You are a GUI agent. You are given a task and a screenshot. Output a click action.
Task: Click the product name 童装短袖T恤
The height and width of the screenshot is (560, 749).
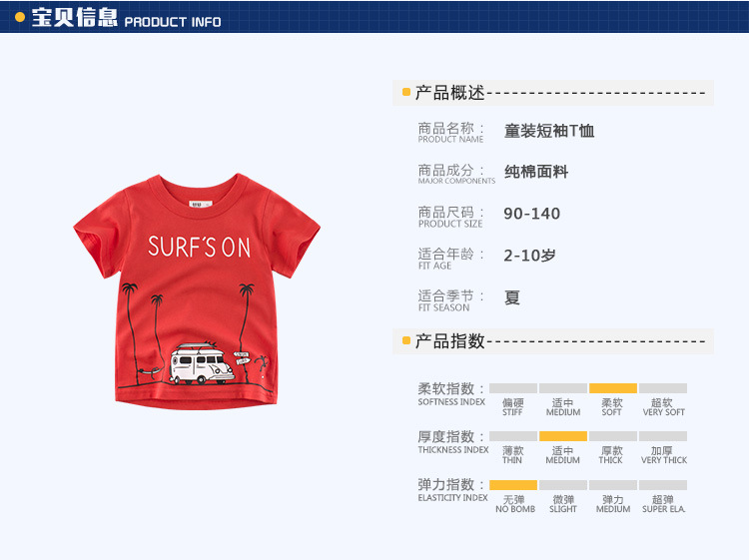549,131
